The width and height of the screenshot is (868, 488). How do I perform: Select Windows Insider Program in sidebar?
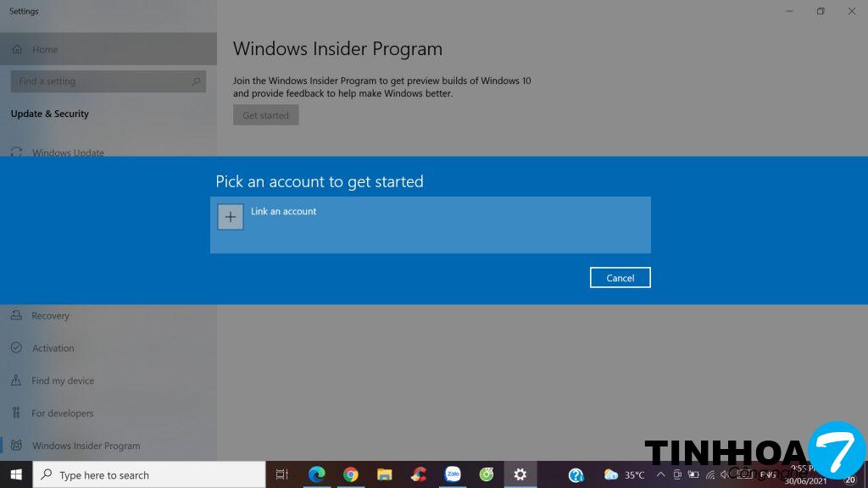[x=86, y=446]
